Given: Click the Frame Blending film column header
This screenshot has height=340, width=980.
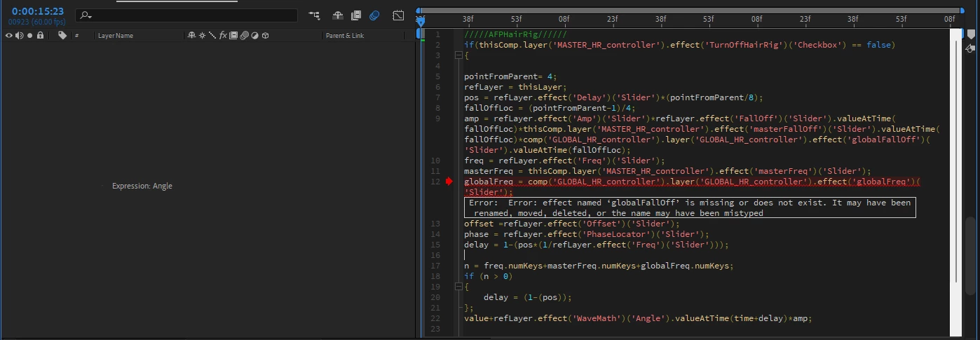Looking at the screenshot, I should point(233,35).
